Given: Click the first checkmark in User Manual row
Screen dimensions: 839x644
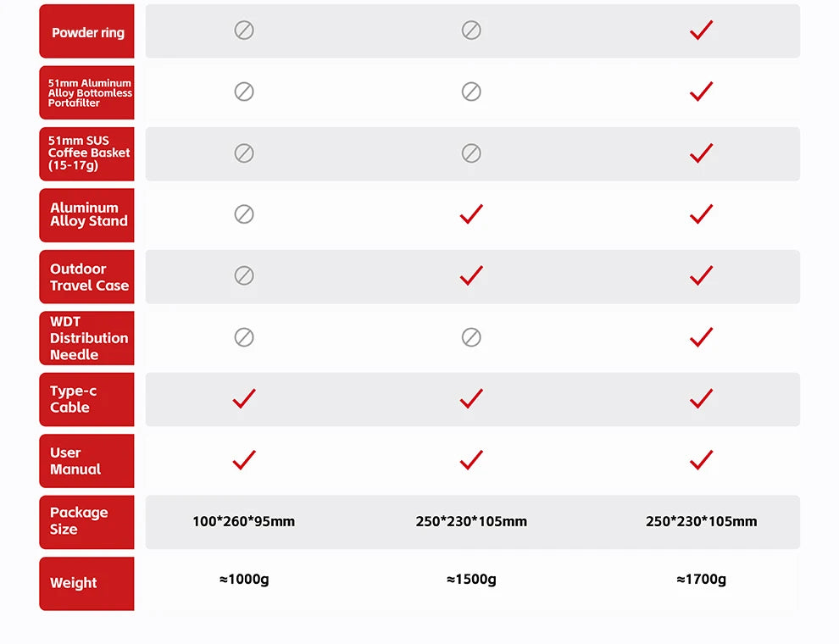Looking at the screenshot, I should [244, 460].
